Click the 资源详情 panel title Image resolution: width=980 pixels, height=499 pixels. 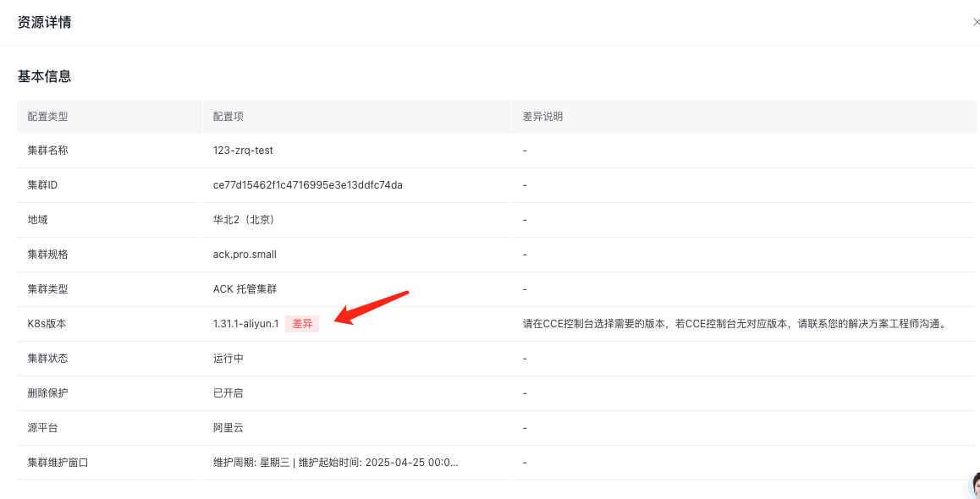[x=44, y=23]
